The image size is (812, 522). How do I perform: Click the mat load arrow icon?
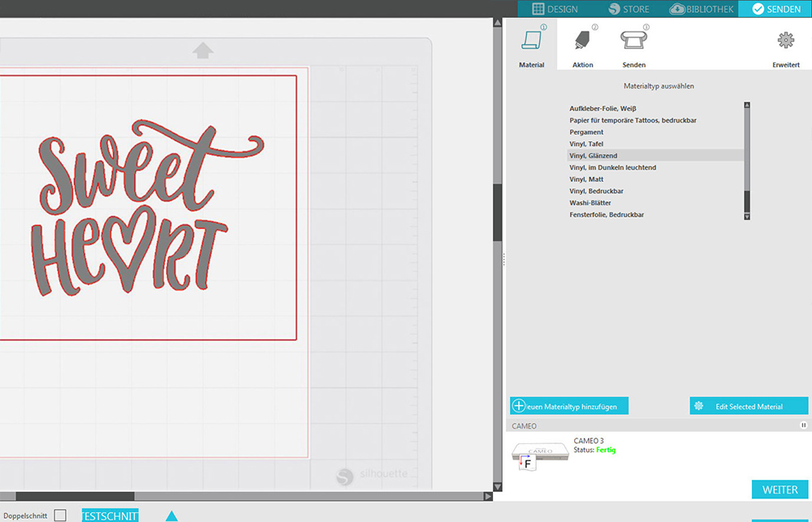(x=203, y=51)
